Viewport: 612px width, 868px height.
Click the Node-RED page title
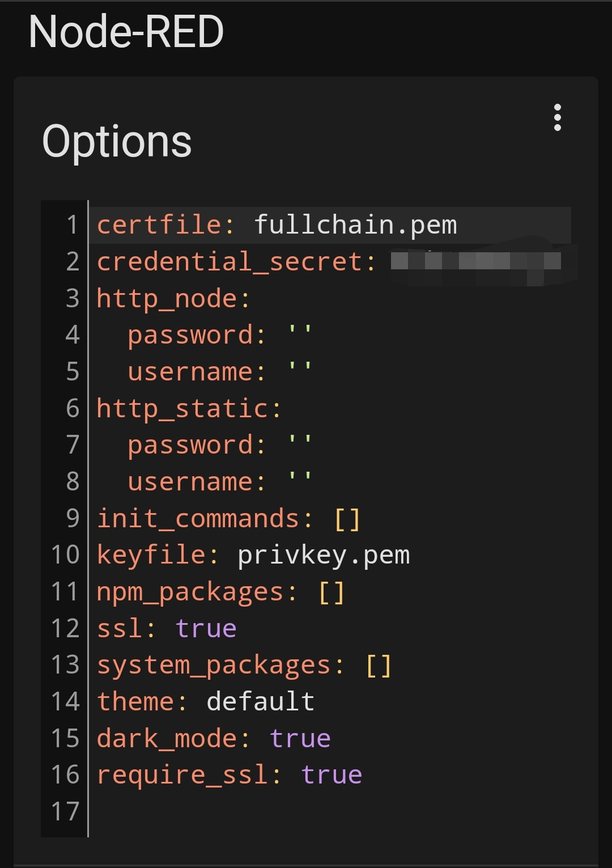pos(126,32)
